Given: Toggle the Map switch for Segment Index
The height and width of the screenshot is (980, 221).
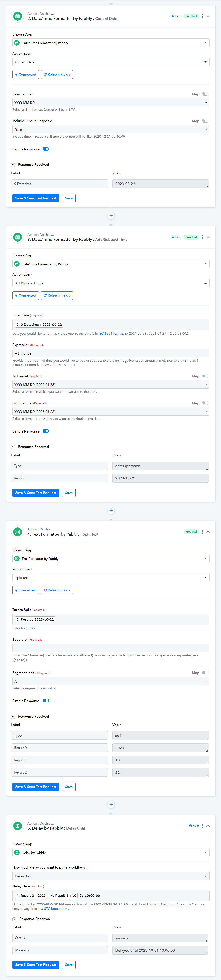Looking at the screenshot, I should click(x=205, y=673).
